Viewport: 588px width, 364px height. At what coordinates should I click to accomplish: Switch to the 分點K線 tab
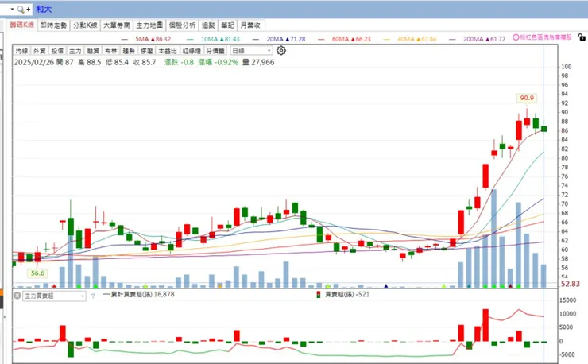[85, 25]
